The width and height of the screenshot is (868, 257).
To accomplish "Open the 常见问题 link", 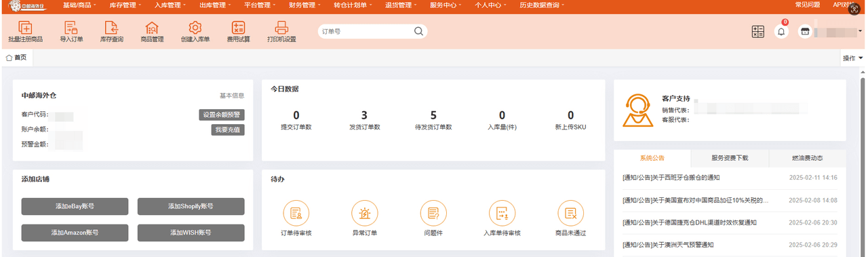I will 807,5.
